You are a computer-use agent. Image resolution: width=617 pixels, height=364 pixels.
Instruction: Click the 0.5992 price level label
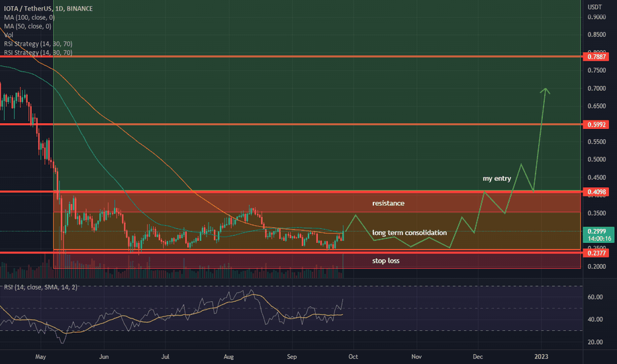(x=596, y=124)
